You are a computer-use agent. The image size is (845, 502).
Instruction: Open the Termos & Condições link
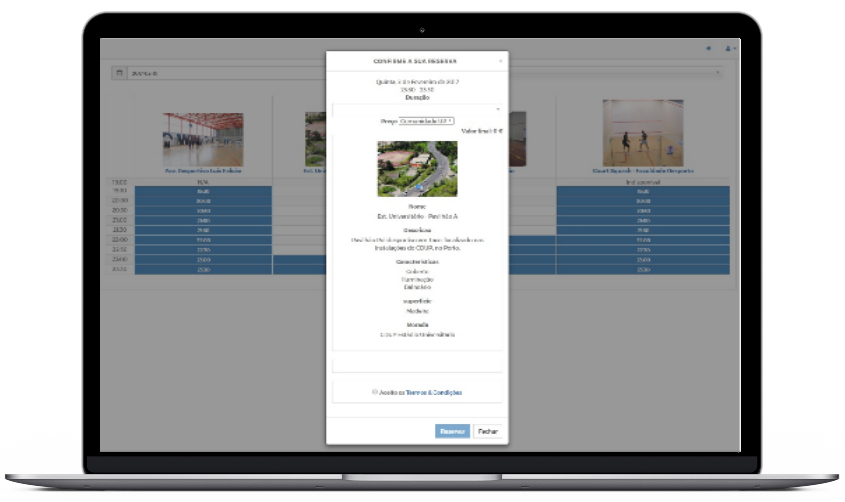[434, 393]
